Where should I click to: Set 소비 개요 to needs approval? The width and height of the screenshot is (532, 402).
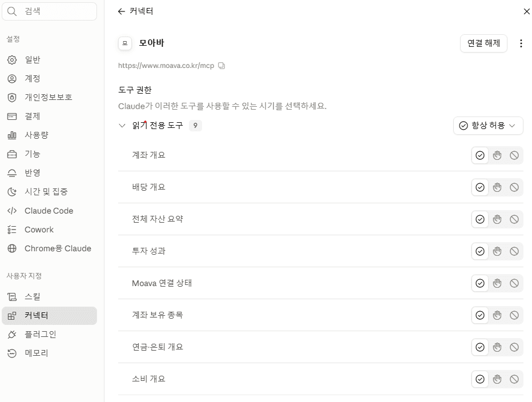[497, 379]
